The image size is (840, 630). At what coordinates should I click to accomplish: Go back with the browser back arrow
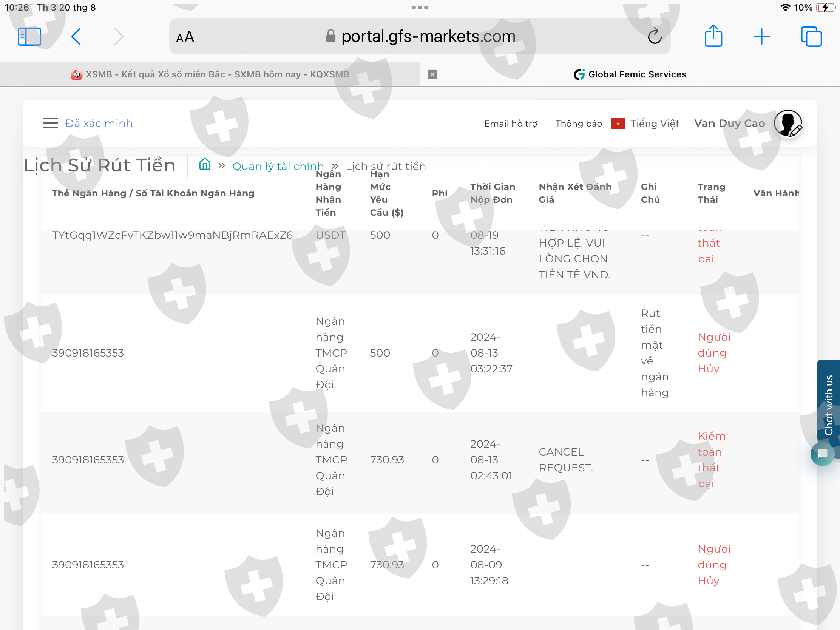tap(76, 37)
